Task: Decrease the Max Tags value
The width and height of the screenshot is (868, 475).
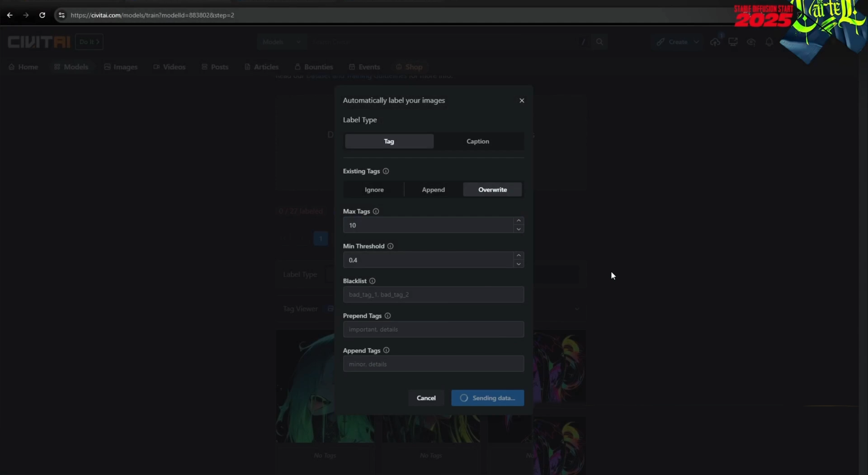Action: tap(519, 229)
